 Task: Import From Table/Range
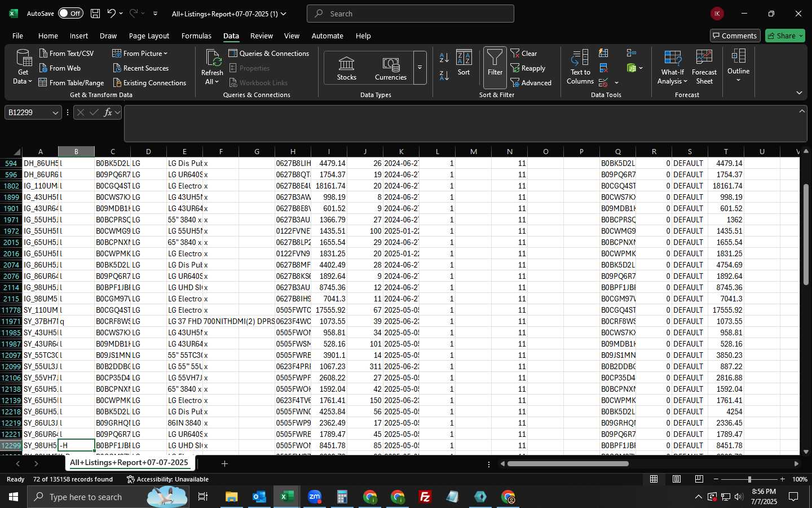(71, 82)
